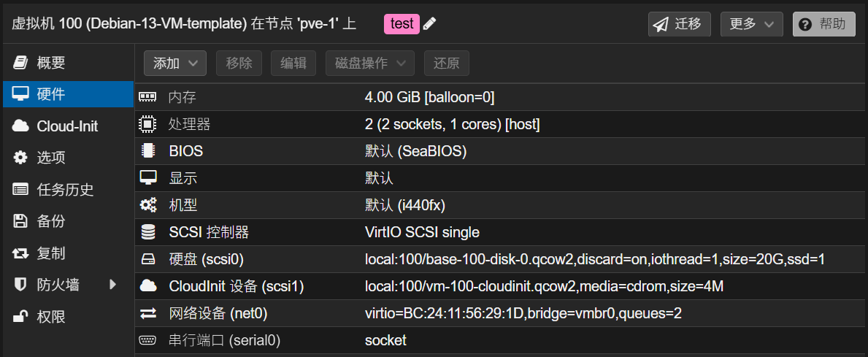Expand the 防火墙 submenu arrow
This screenshot has width=868, height=357.
click(112, 285)
